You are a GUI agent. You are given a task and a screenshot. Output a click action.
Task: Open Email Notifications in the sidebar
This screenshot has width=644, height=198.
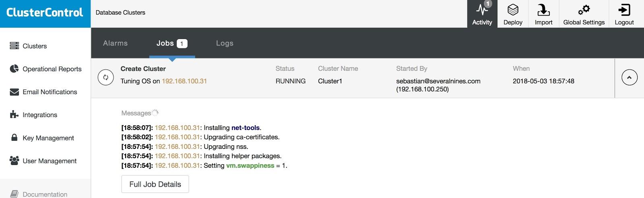[x=50, y=92]
